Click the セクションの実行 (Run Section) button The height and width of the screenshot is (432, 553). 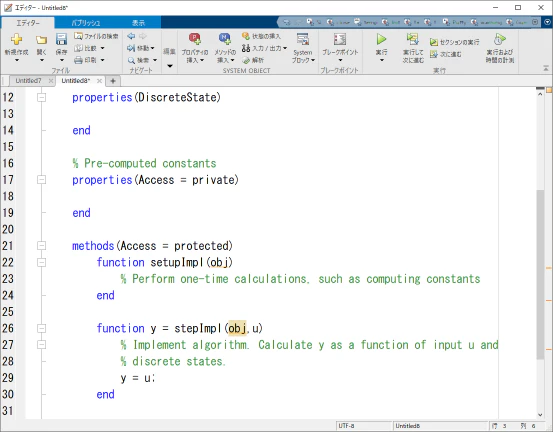[x=455, y=42]
